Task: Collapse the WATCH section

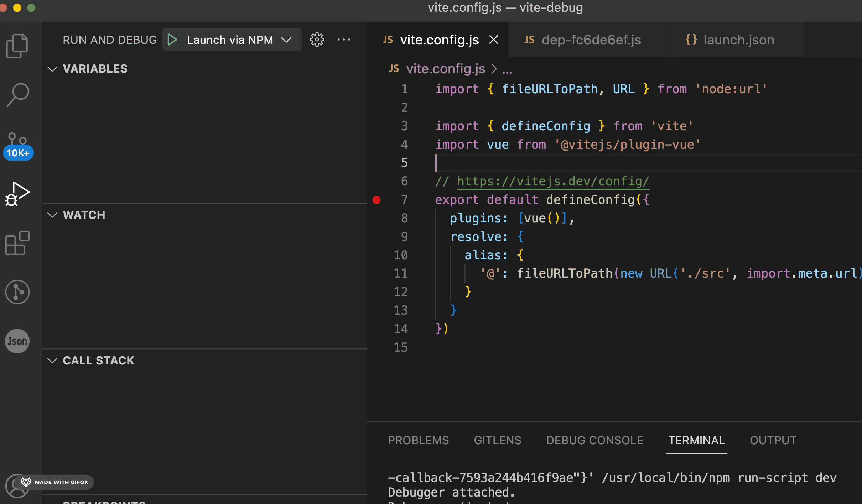Action: point(52,215)
